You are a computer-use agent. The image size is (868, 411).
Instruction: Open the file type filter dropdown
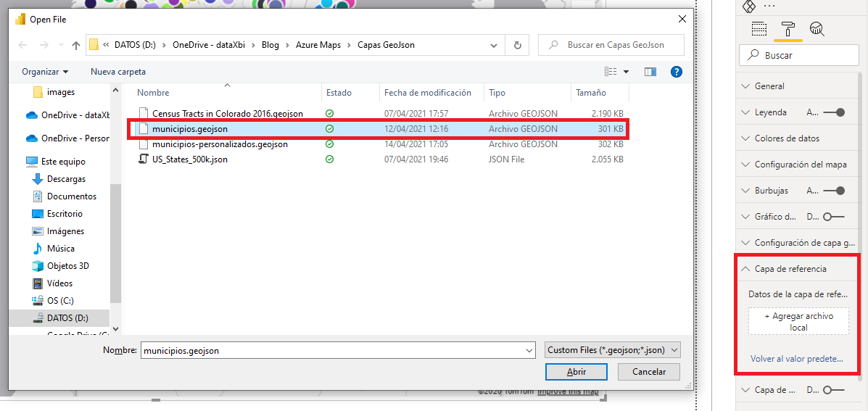click(612, 350)
